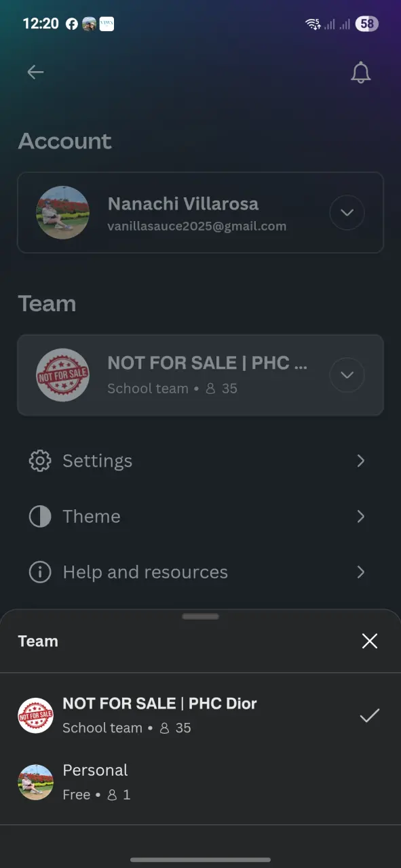Tap the back arrow icon
The image size is (401, 868).
tap(35, 72)
